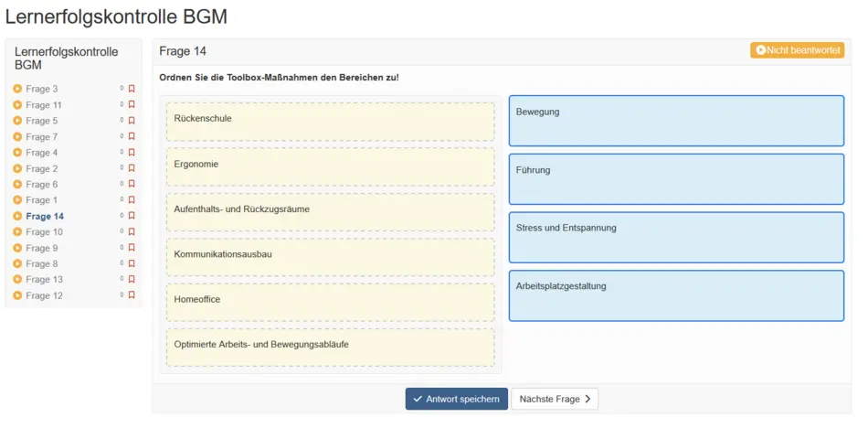The height and width of the screenshot is (428, 868).
Task: Open Frage 4 in the question list
Action: click(x=41, y=153)
